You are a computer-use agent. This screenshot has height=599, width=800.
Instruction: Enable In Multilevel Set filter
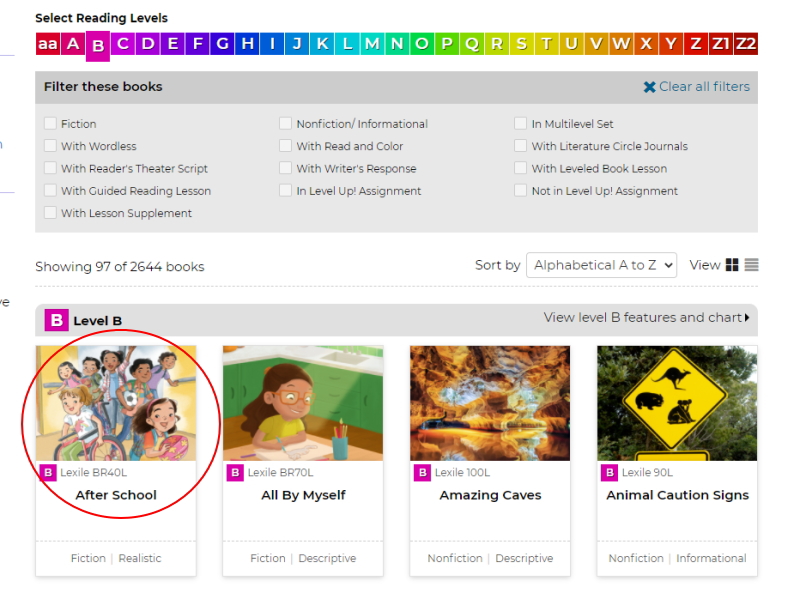(520, 123)
